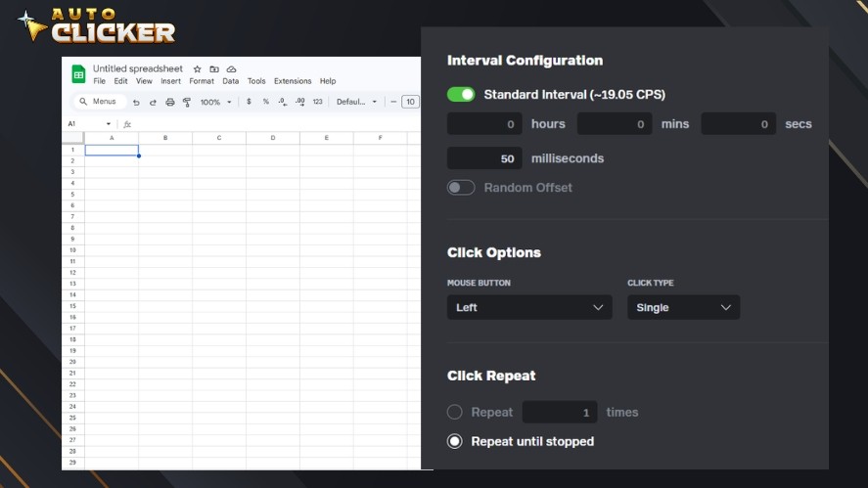868x488 pixels.
Task: Click the Untitled spreadsheet title
Action: point(138,68)
